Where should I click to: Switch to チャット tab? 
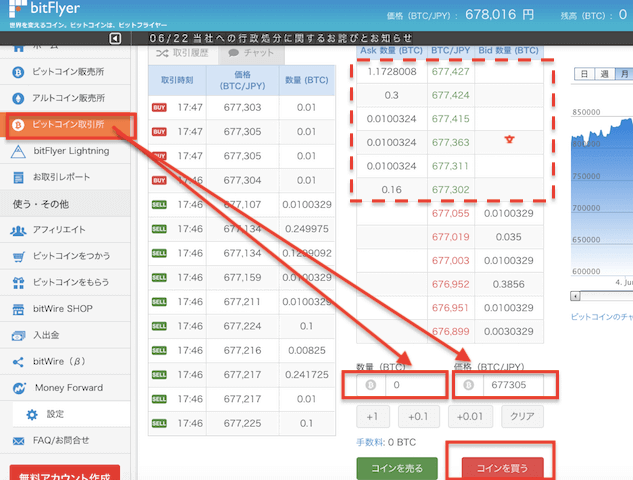point(251,53)
